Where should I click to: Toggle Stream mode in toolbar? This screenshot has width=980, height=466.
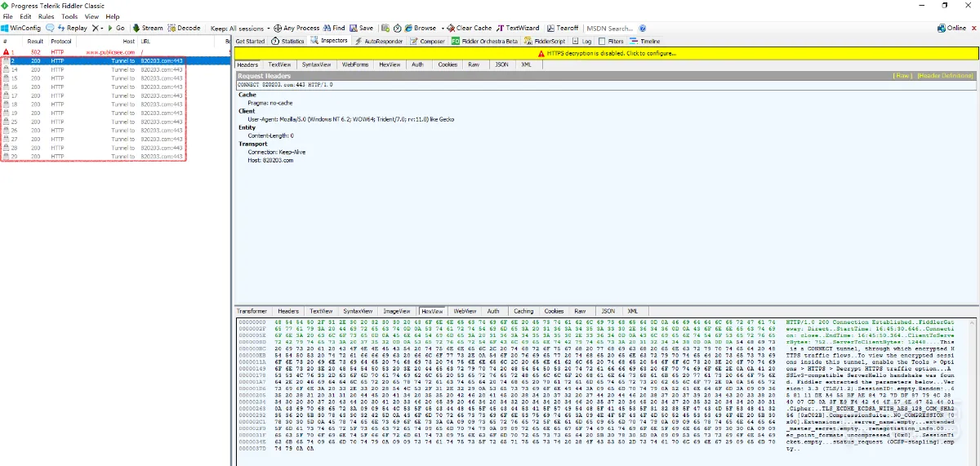pos(147,28)
